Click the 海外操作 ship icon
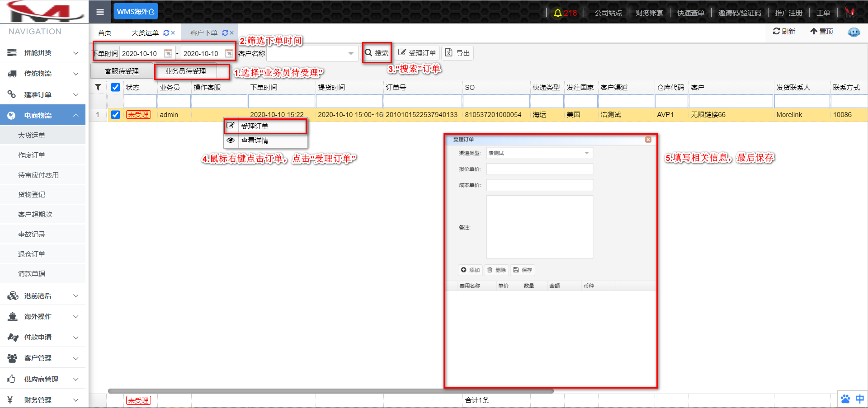868x408 pixels. (12, 317)
